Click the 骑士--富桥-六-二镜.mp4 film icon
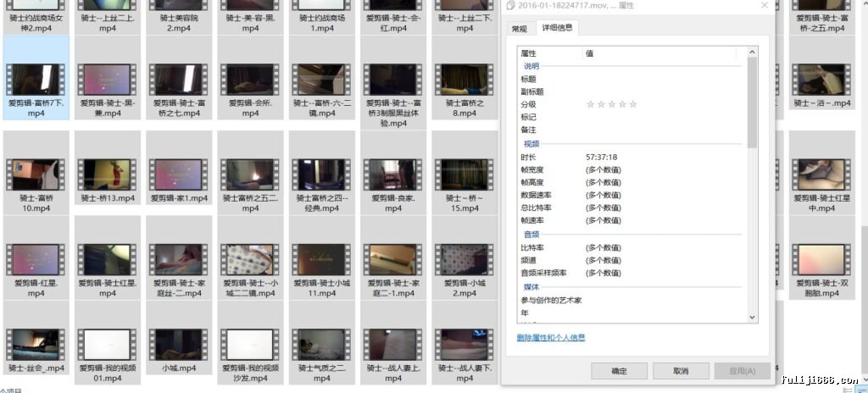The image size is (868, 393). pos(321,79)
